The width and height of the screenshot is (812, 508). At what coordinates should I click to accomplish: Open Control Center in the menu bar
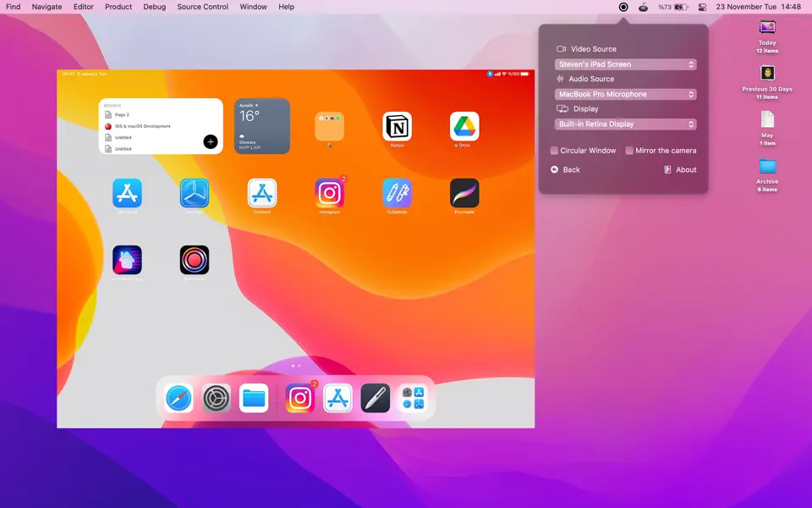[x=702, y=7]
